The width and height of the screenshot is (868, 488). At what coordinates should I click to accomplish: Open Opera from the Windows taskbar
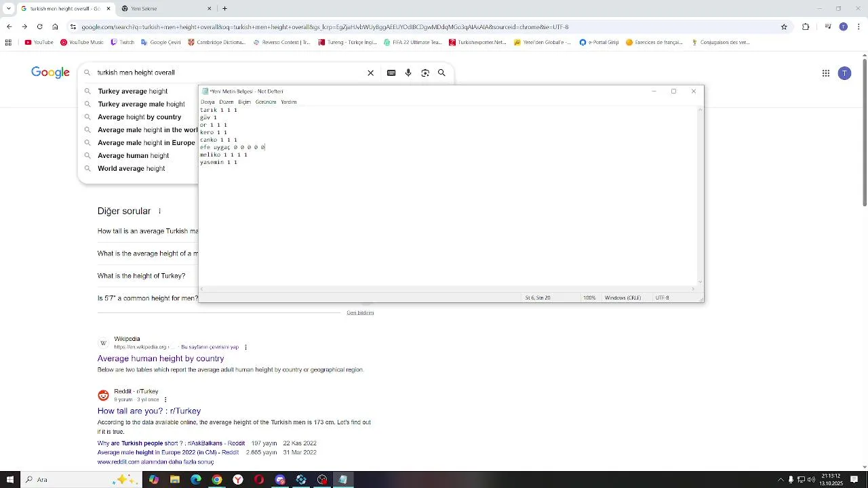pyautogui.click(x=259, y=480)
